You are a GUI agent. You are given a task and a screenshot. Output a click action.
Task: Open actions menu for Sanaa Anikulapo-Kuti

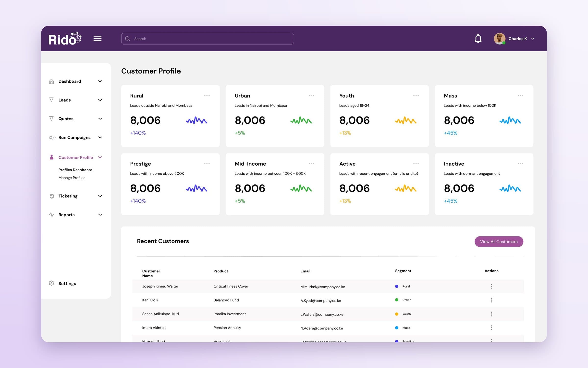click(491, 314)
